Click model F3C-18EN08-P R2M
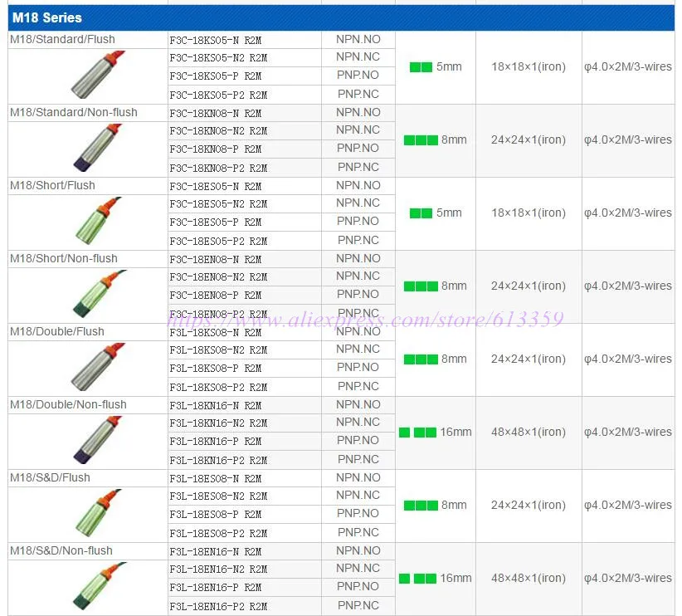This screenshot has width=682, height=616. click(216, 296)
